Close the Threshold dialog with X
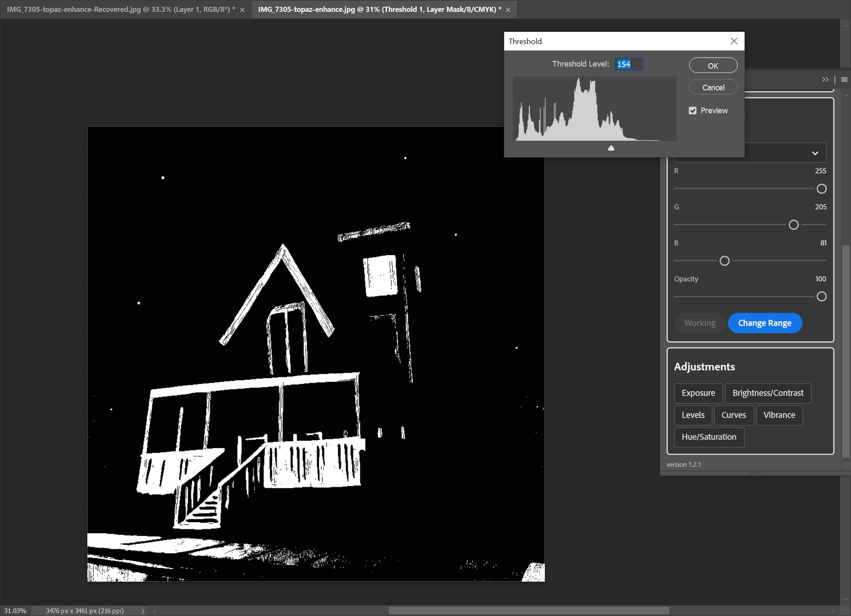Screen dimensions: 851x616 click(x=734, y=41)
